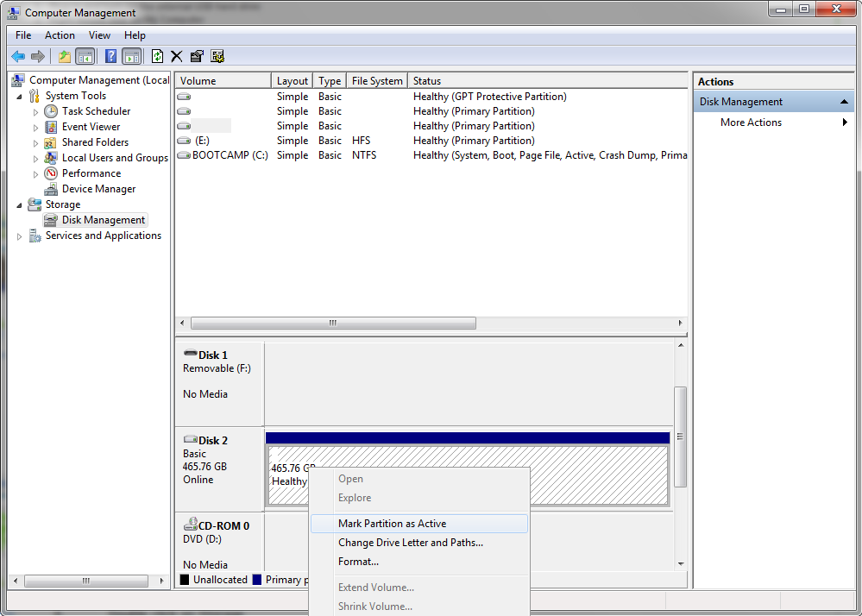Click the console tree horizontal scrollbar thumb
The image size is (862, 616).
pyautogui.click(x=86, y=581)
